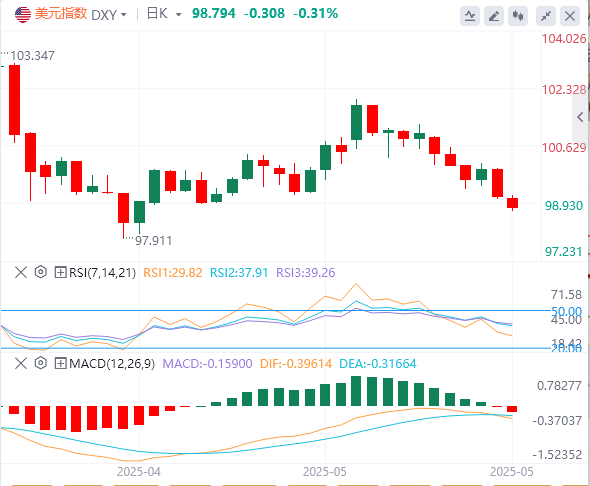
Task: Click the -0.31% change percentage
Action: pyautogui.click(x=315, y=14)
